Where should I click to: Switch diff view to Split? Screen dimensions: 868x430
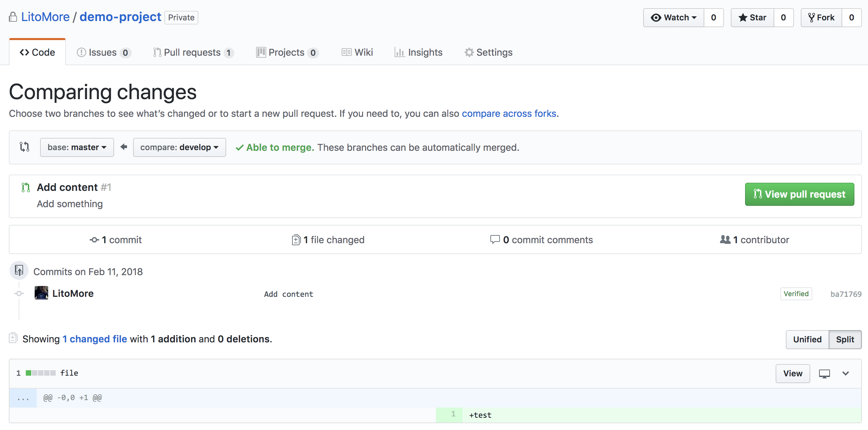click(x=845, y=339)
